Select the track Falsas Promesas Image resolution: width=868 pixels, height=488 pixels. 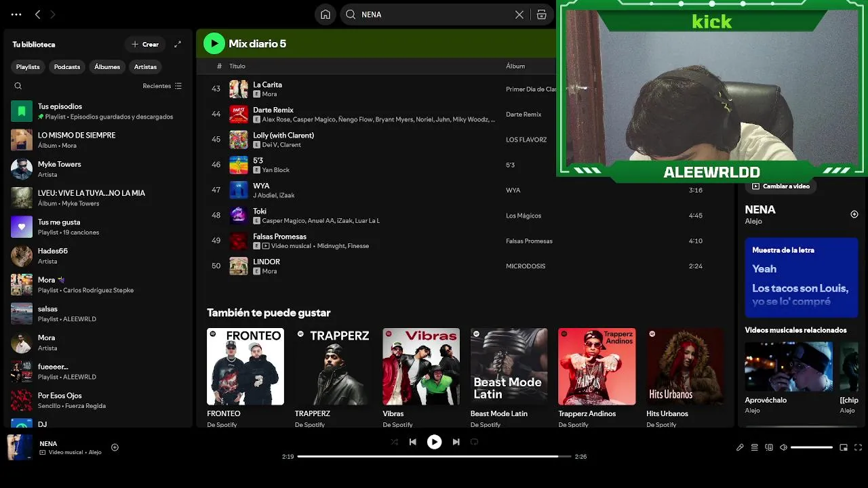tap(279, 237)
